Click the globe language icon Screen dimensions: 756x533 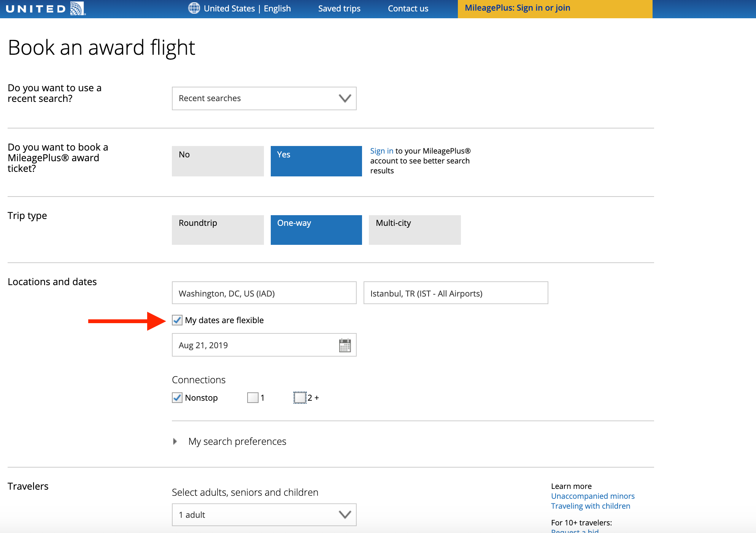coord(194,8)
